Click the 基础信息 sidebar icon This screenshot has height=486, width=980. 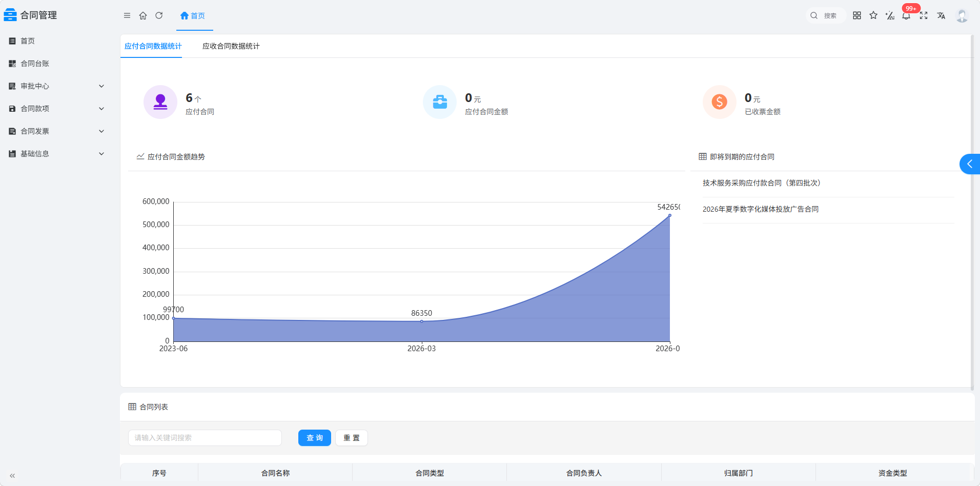(x=12, y=154)
